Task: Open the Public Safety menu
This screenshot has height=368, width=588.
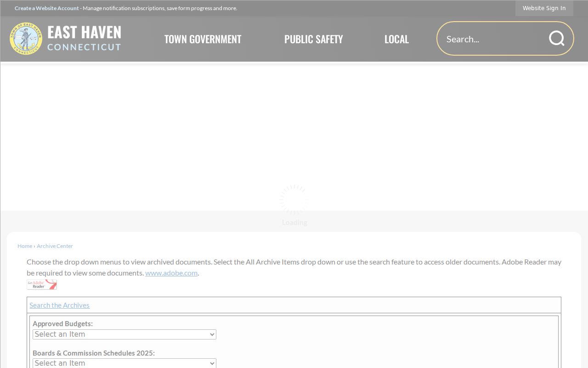Action: click(314, 39)
